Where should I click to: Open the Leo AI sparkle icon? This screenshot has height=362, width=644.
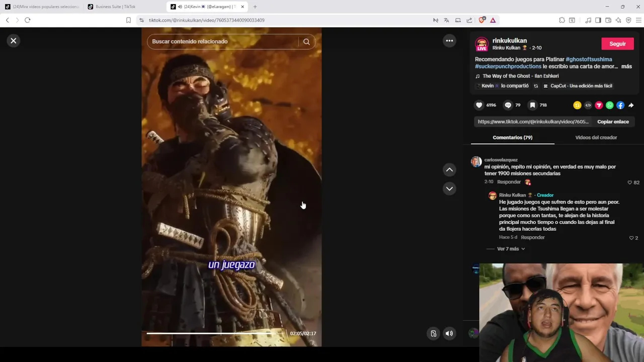[x=618, y=20]
